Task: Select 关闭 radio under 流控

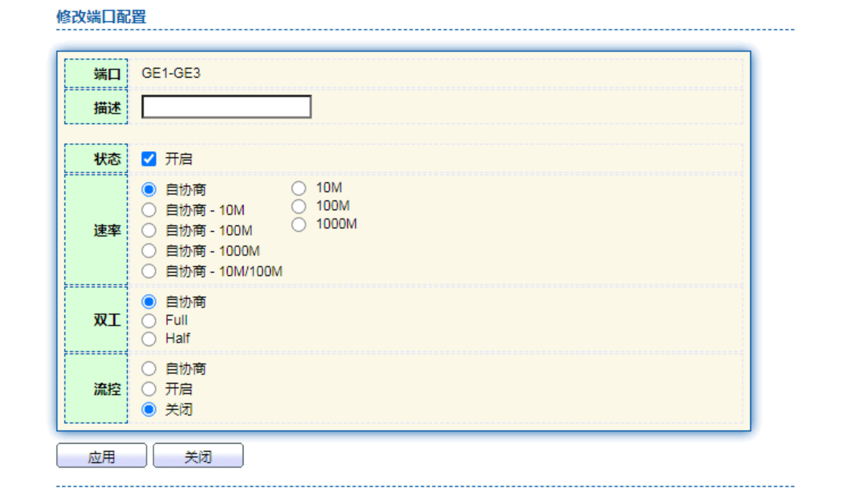Action: click(149, 410)
